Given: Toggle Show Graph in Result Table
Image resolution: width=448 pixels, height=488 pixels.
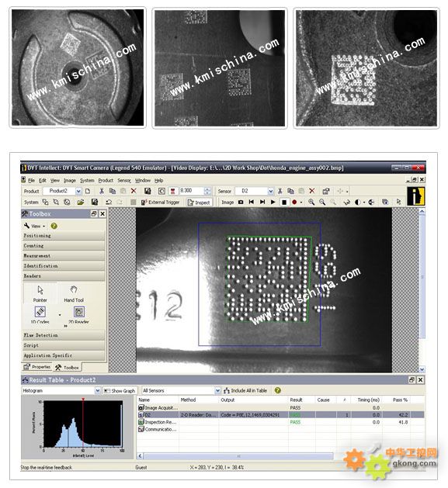Looking at the screenshot, I should pos(120,390).
